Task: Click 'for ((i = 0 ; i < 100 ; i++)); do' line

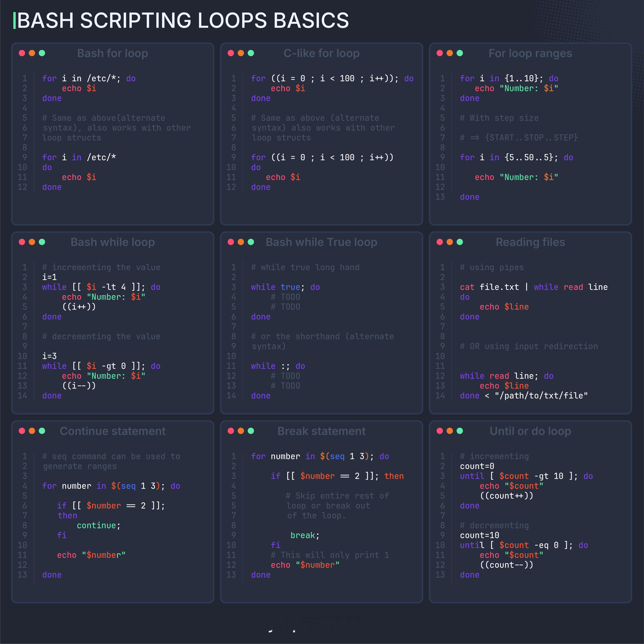Action: 332,79
